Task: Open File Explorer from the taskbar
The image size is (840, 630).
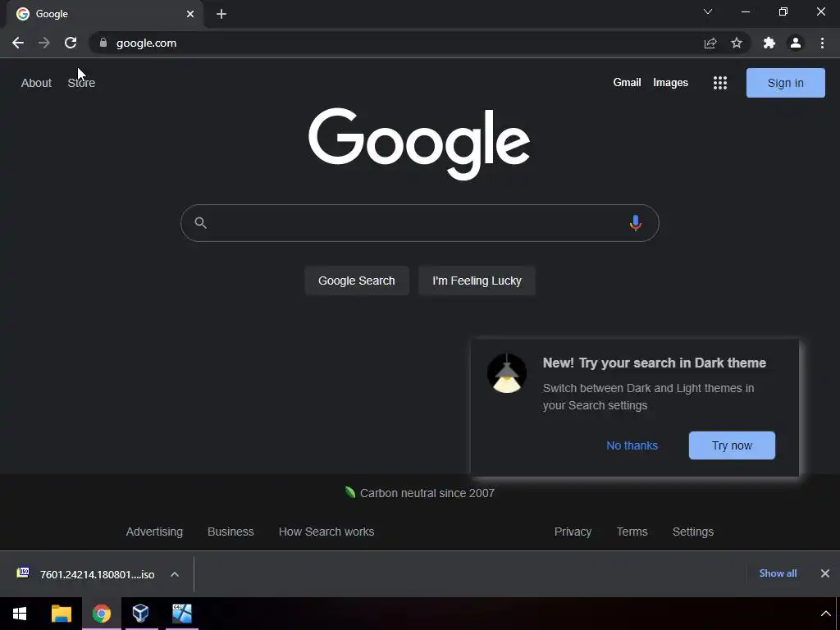Action: click(61, 614)
